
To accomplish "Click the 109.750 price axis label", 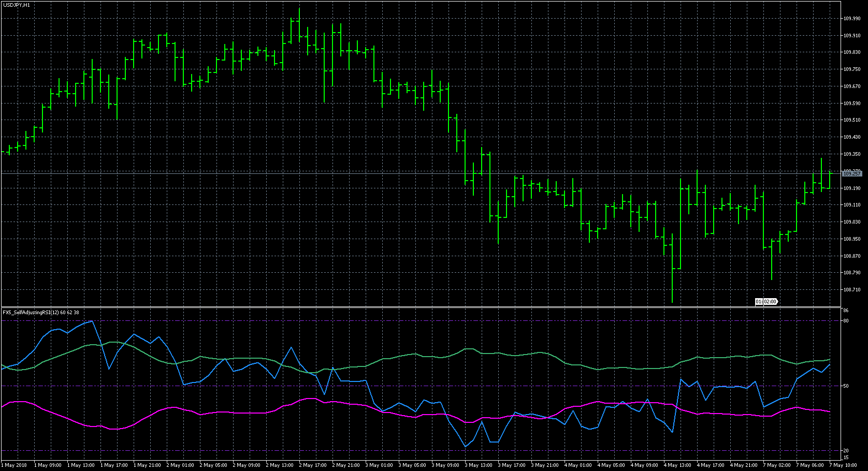I will (x=852, y=69).
